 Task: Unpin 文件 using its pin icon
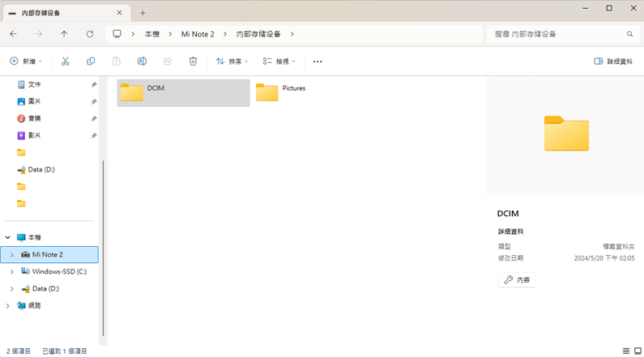pos(94,84)
